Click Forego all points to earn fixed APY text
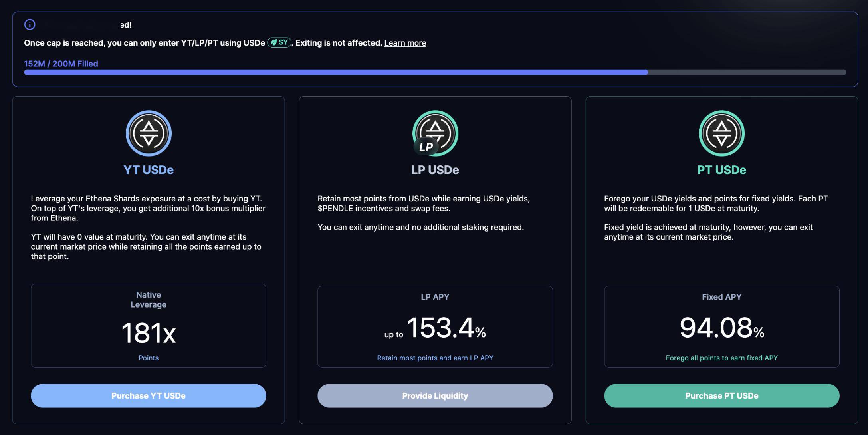The width and height of the screenshot is (868, 435). 721,358
